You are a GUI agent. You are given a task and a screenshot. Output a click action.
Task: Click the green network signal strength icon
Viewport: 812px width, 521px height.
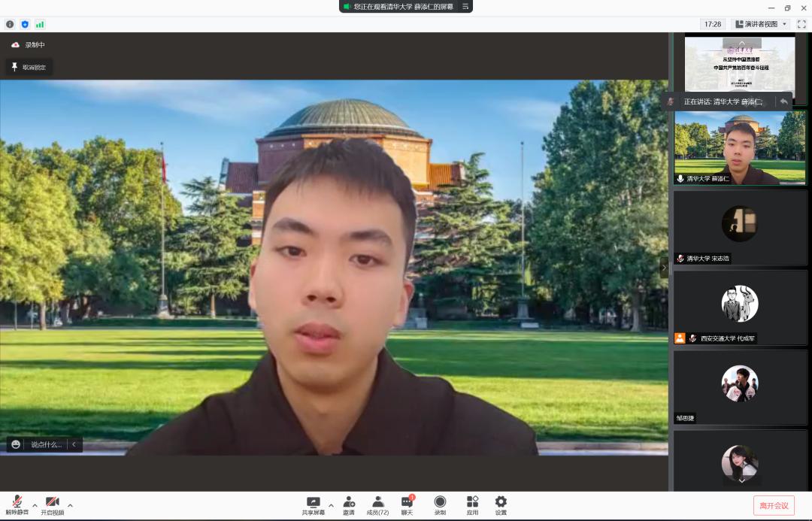tap(40, 24)
